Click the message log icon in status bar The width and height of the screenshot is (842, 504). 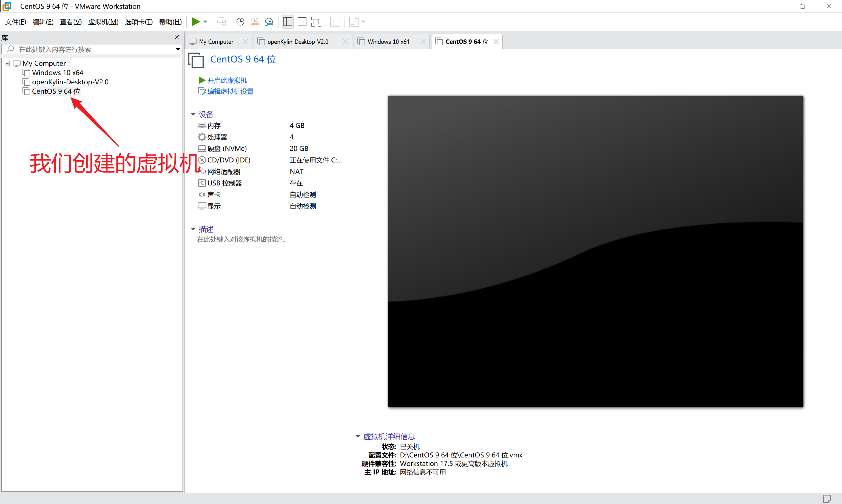coord(826,499)
